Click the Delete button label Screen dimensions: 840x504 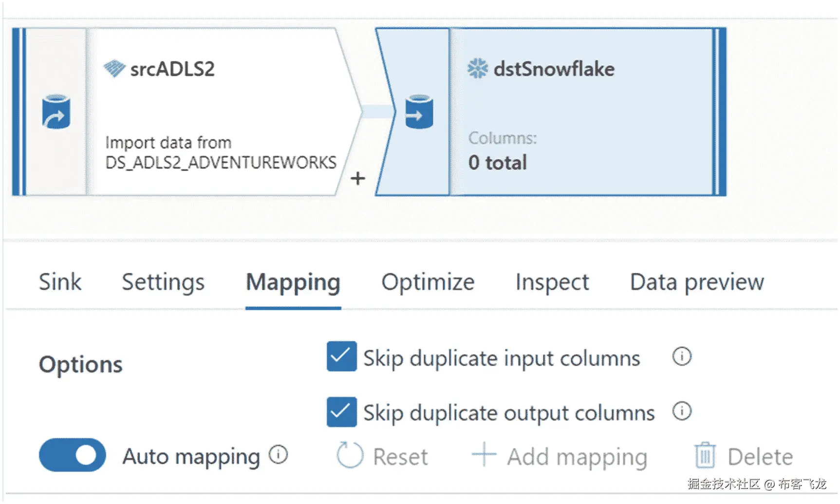760,457
